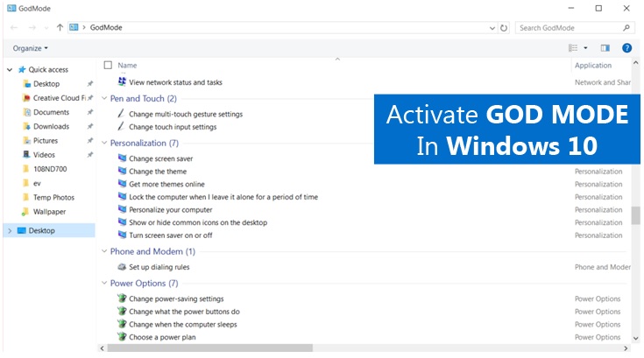Screen dimensions: 644x358
Task: Select Wallpaper folder in navigation pane
Action: pyautogui.click(x=49, y=212)
